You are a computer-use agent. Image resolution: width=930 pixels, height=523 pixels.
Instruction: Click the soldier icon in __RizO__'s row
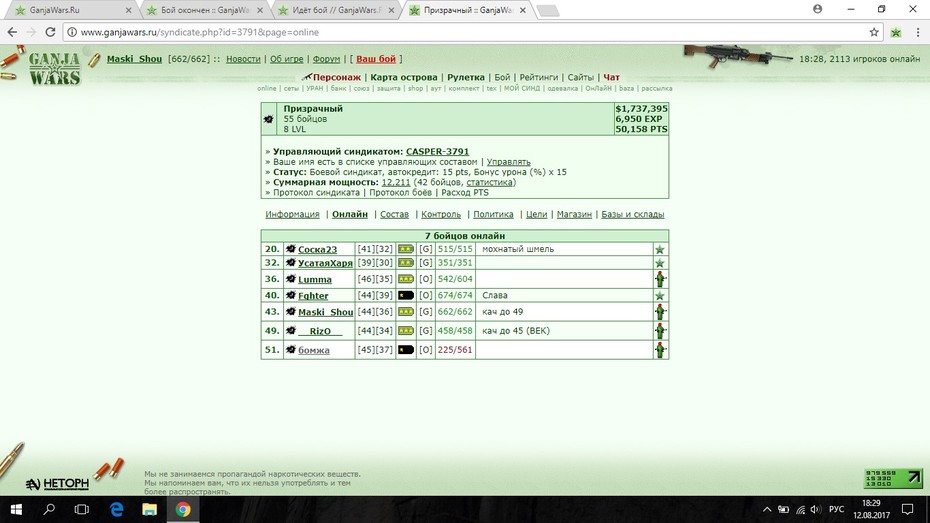(x=660, y=330)
